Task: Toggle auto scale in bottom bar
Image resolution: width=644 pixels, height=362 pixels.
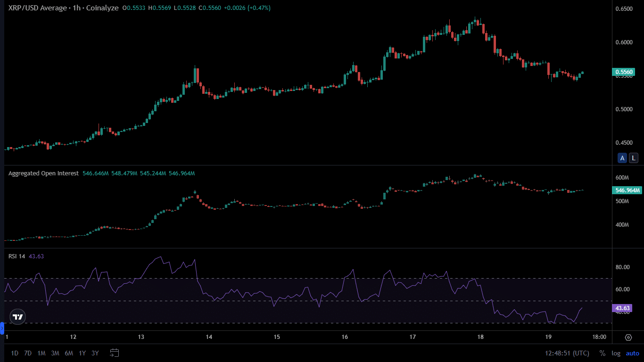Action: tap(633, 353)
